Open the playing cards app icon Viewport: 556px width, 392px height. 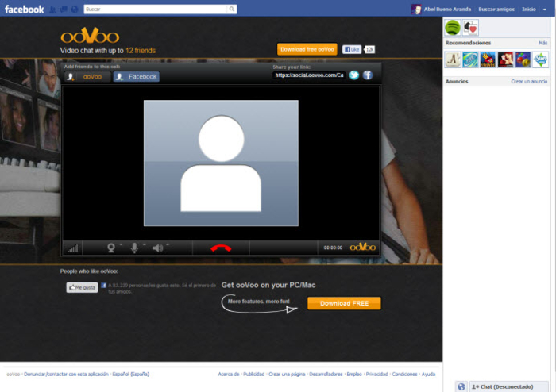[470, 28]
